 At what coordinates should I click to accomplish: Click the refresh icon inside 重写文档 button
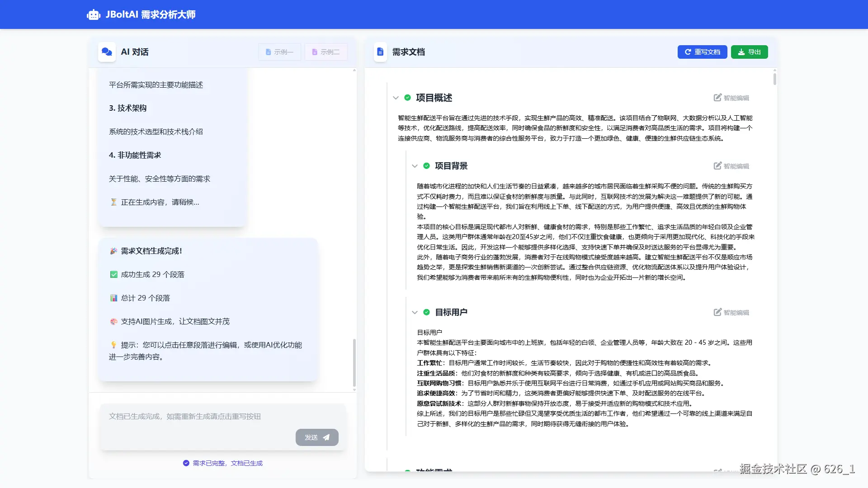(688, 52)
